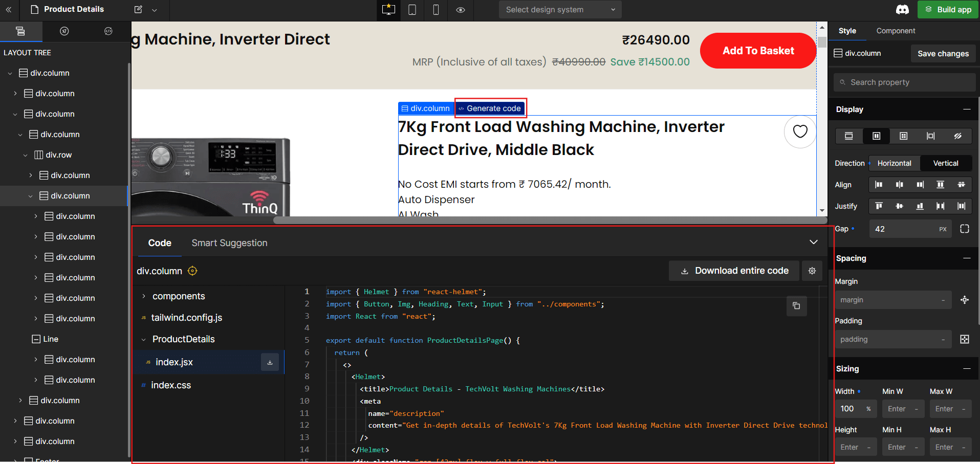The width and height of the screenshot is (980, 464).
Task: Set display to flex layout icon
Action: click(x=876, y=136)
